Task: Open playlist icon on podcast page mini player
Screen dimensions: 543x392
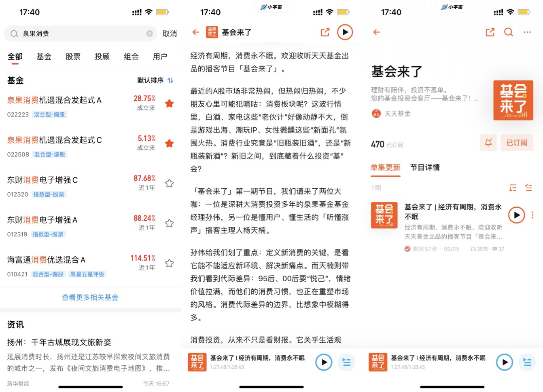Action: click(x=528, y=362)
